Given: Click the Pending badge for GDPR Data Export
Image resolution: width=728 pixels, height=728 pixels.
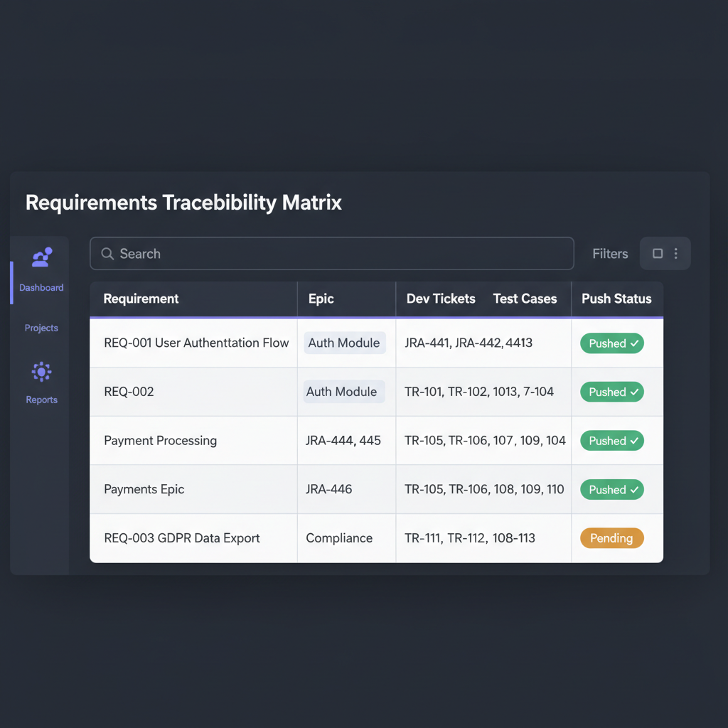Looking at the screenshot, I should pyautogui.click(x=612, y=538).
